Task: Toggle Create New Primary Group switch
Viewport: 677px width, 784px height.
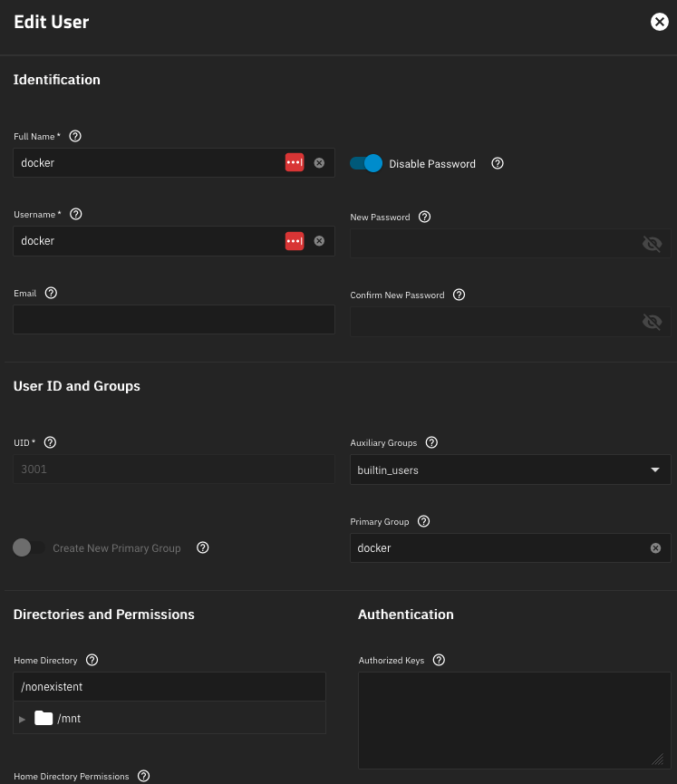Action: point(29,548)
